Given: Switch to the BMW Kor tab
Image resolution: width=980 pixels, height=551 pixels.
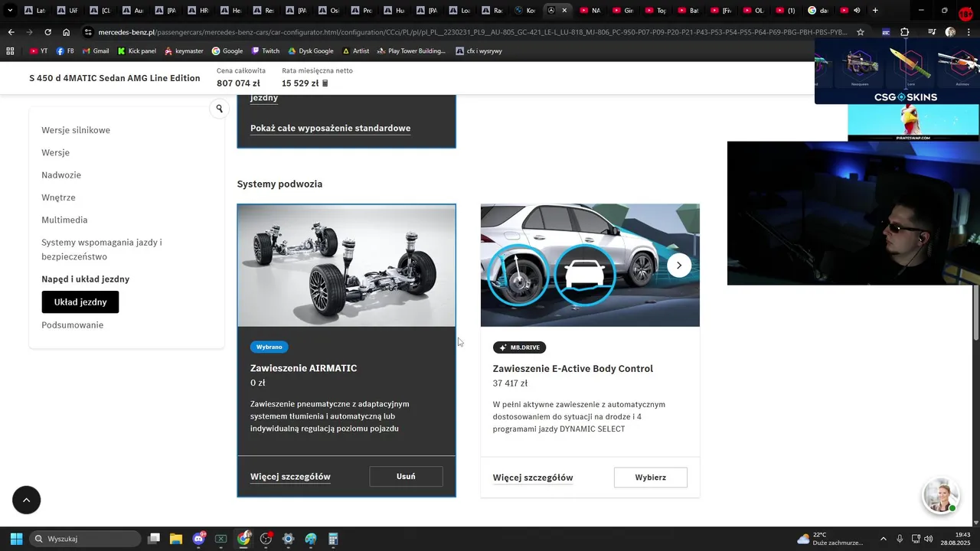Looking at the screenshot, I should [x=525, y=11].
